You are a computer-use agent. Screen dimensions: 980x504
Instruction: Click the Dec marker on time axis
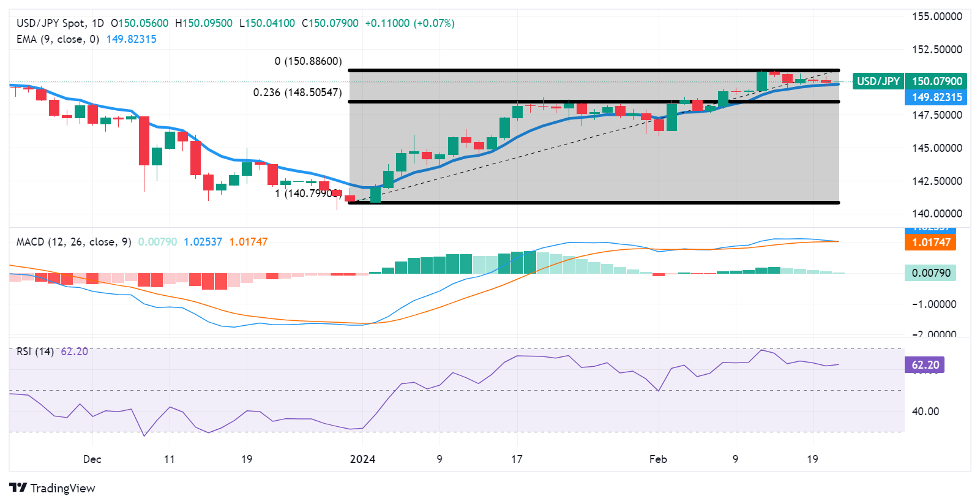coord(92,459)
